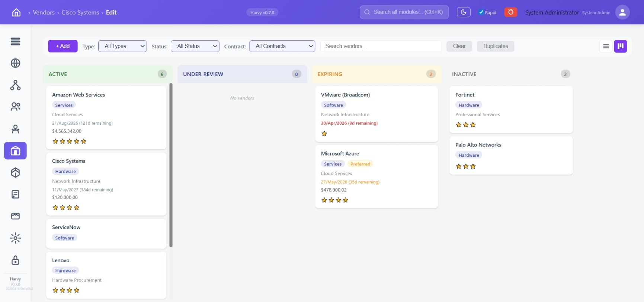The image size is (644, 302).
Task: Click the five-star rating on Amazon Web Services
Action: pos(70,141)
